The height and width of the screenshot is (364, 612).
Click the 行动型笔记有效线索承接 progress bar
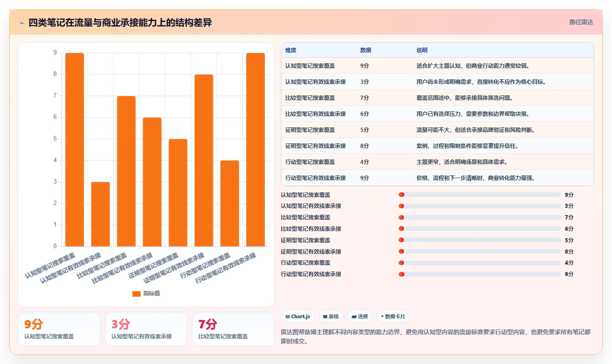tap(480, 274)
